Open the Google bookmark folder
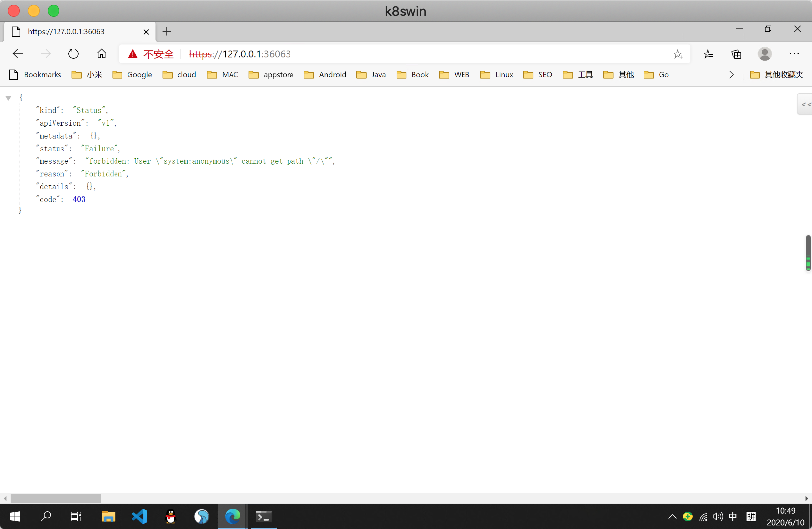The image size is (812, 529). [132, 75]
